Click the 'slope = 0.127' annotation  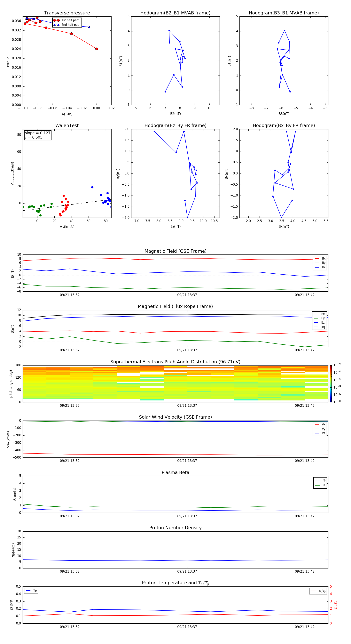click(38, 133)
